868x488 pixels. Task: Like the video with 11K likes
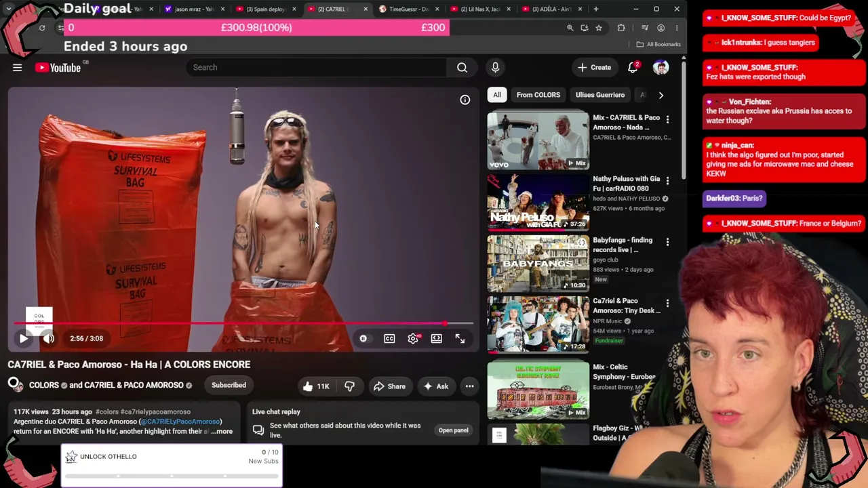pyautogui.click(x=316, y=386)
